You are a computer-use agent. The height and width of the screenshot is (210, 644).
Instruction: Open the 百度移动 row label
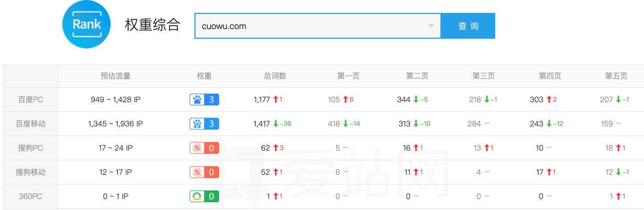click(x=30, y=124)
